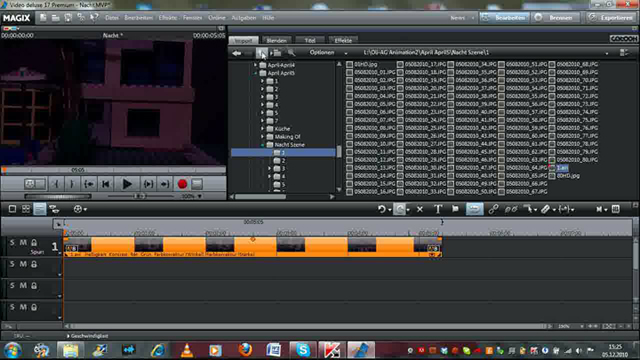Click the chapter marker flag icon

pyautogui.click(x=456, y=209)
